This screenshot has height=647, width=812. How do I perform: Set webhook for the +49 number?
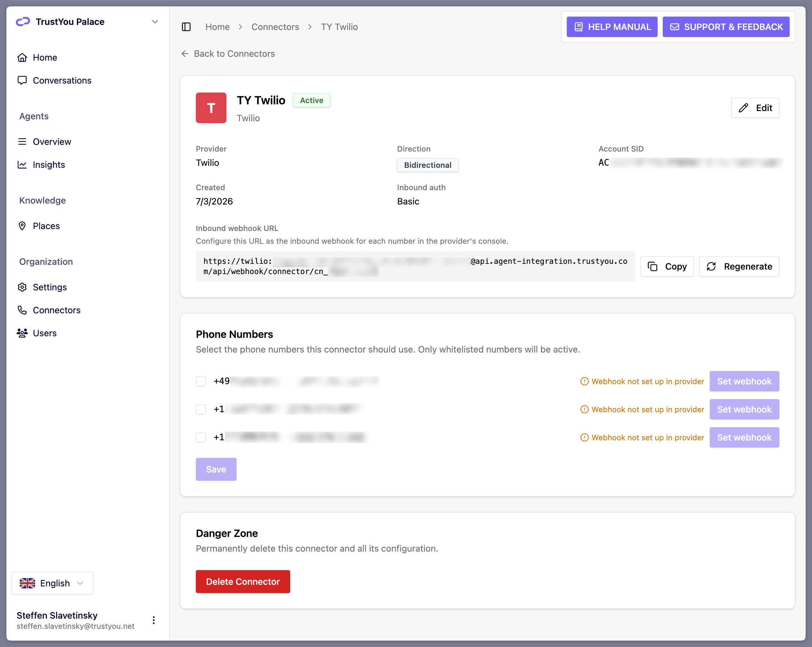tap(744, 381)
